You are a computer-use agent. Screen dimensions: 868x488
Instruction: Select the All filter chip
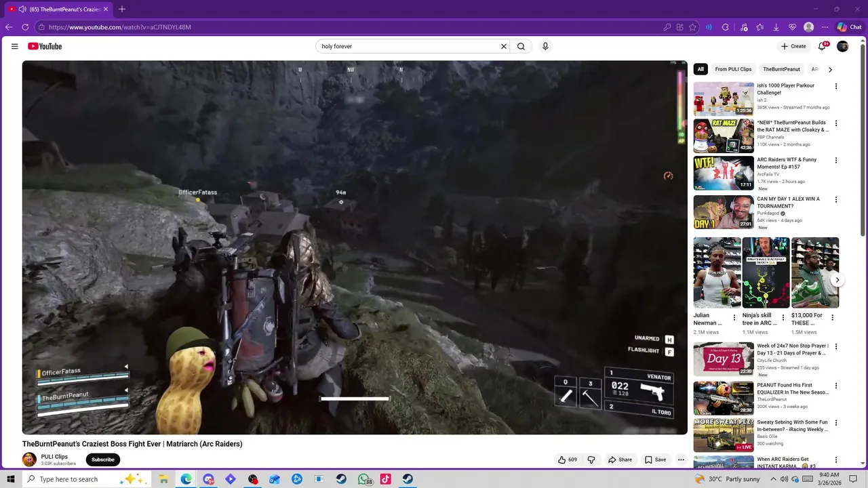click(x=701, y=69)
